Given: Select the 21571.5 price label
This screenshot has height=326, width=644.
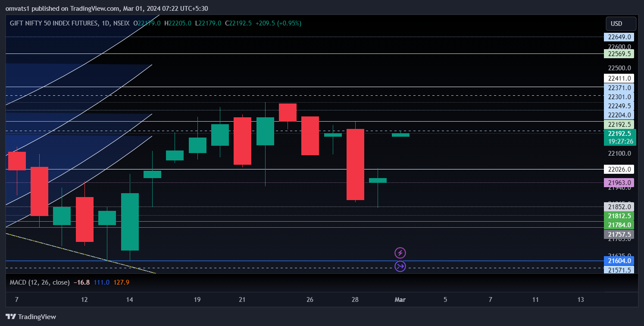Looking at the screenshot, I should coord(619,270).
